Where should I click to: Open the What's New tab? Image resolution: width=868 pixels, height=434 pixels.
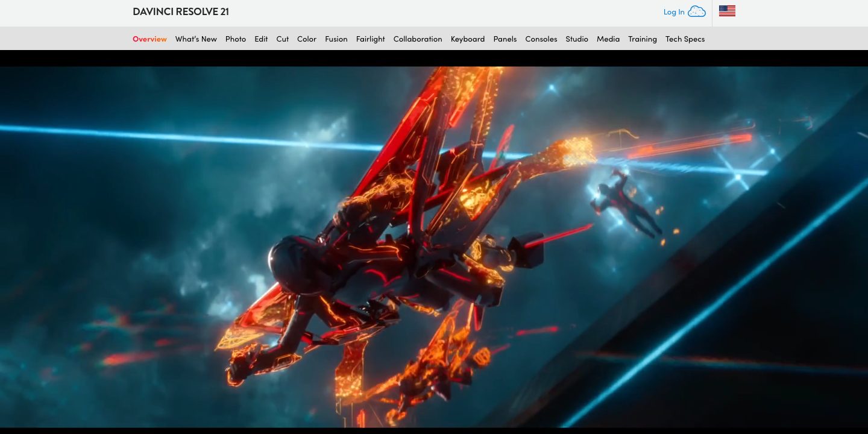(x=196, y=39)
